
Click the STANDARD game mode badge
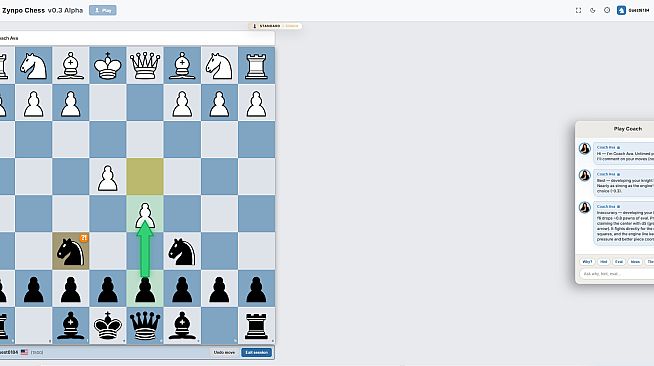point(275,26)
